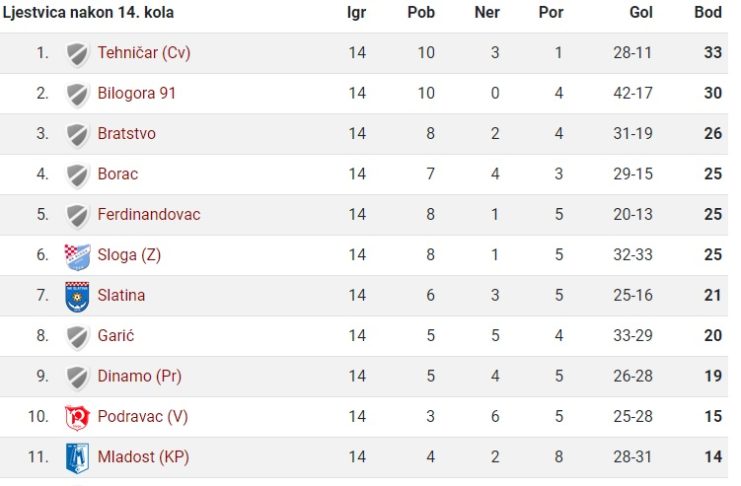
Task: Click the Gol column header
Action: (x=641, y=12)
